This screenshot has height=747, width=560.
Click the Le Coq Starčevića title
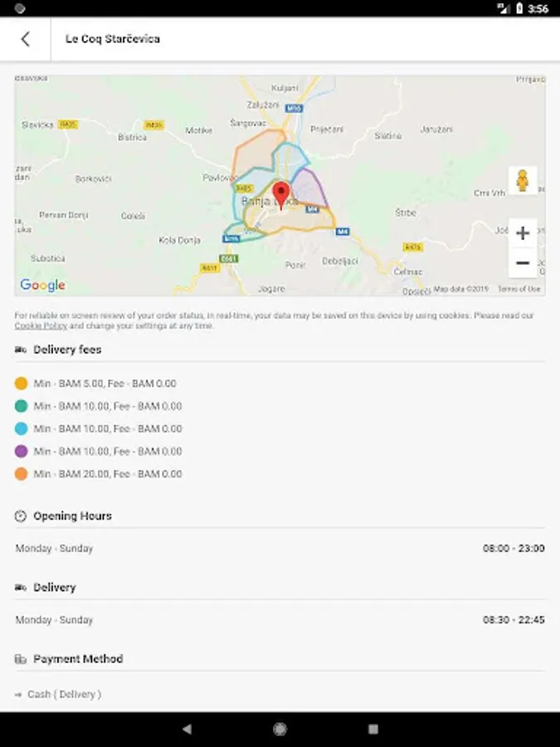113,39
